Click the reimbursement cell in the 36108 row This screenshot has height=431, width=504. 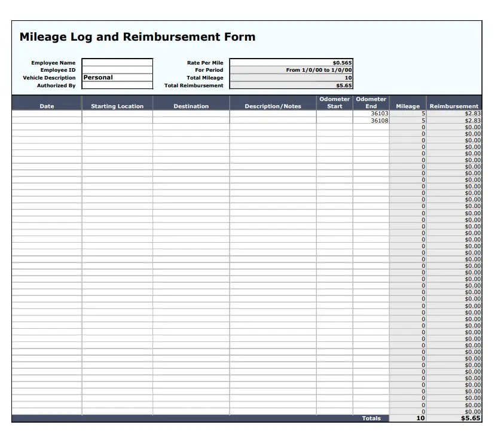coord(454,121)
